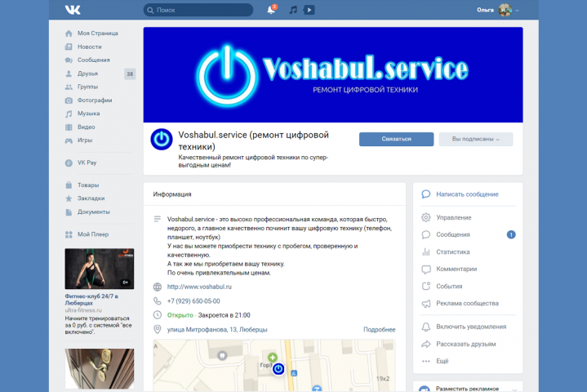Image resolution: width=587 pixels, height=392 pixels.
Task: Click Информация section header
Action: coord(172,194)
